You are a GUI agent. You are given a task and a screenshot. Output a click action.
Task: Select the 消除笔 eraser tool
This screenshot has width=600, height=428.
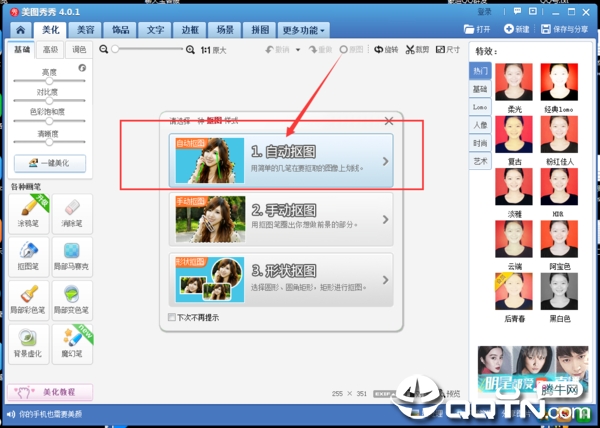[72, 214]
